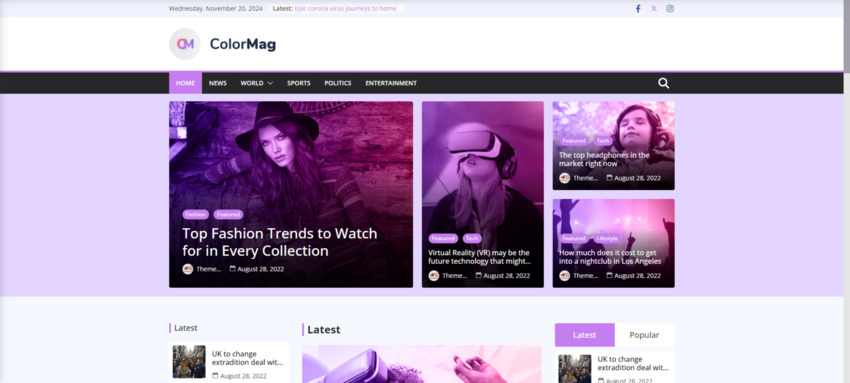Click center Latest section featured image

[x=422, y=364]
